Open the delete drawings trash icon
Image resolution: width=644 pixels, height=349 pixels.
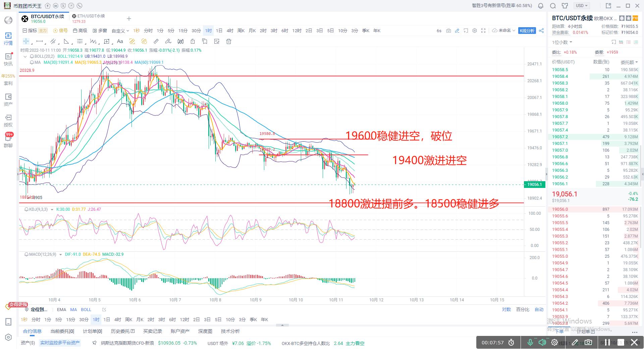click(x=229, y=41)
